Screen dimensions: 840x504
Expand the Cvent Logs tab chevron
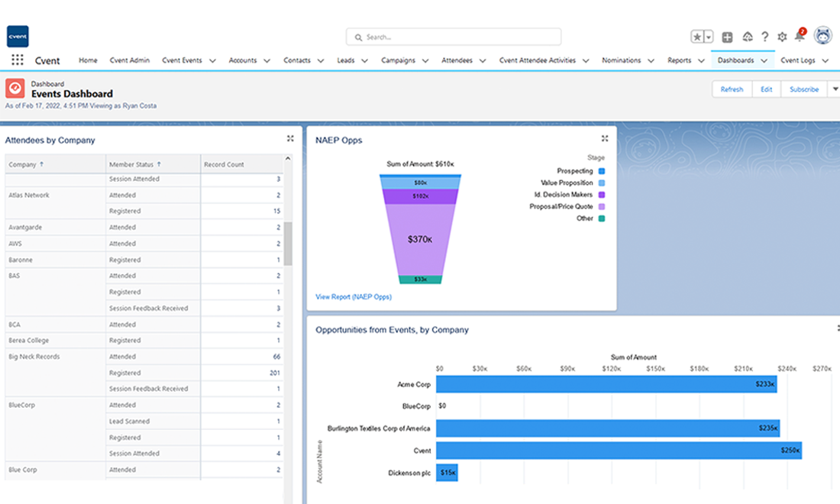pyautogui.click(x=825, y=61)
